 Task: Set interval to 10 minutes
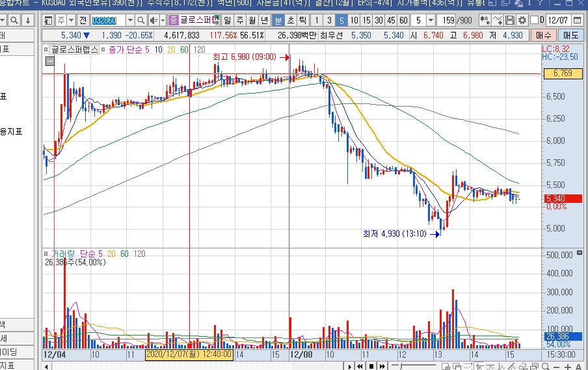click(354, 20)
